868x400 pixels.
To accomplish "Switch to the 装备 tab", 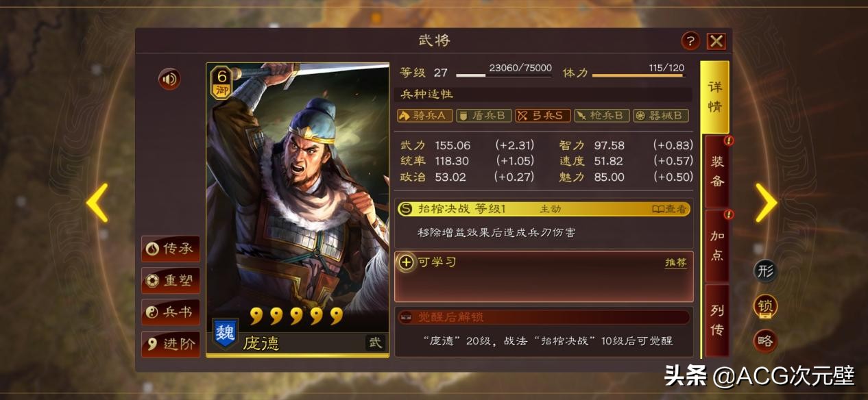I will (x=716, y=171).
